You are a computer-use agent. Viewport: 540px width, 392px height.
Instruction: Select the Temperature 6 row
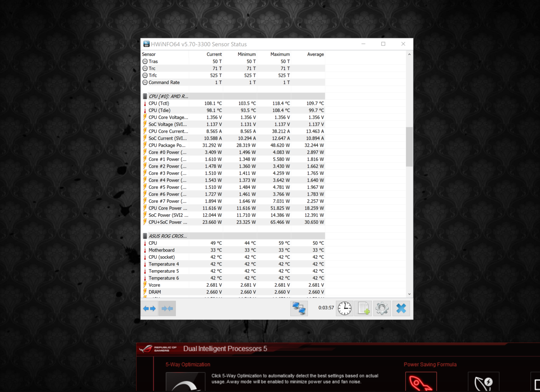click(x=233, y=278)
